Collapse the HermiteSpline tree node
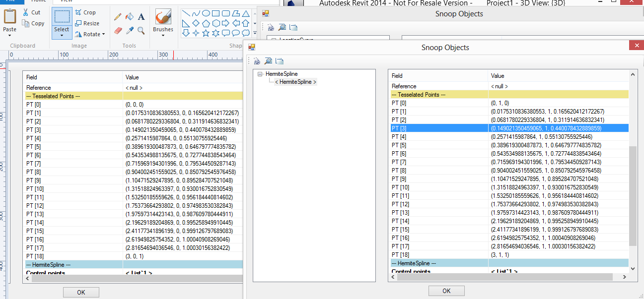The width and height of the screenshot is (644, 299). (260, 74)
